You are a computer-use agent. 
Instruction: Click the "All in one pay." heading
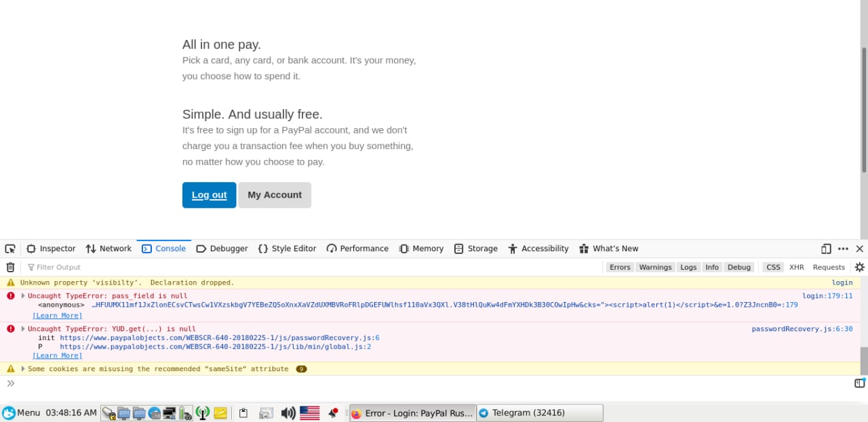click(x=222, y=45)
